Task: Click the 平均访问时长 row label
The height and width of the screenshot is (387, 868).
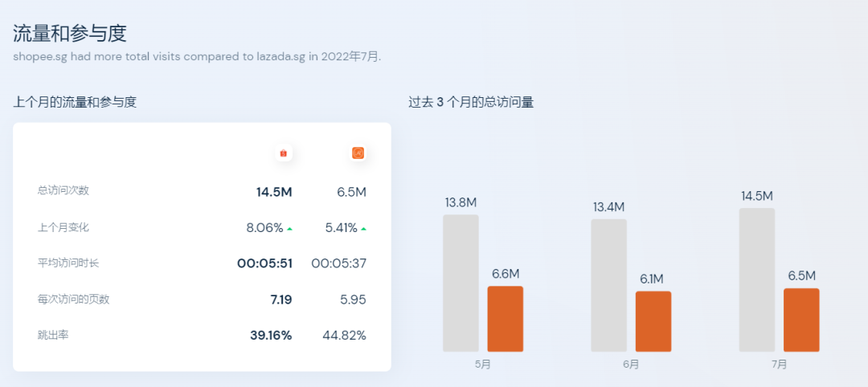Action: 68,263
